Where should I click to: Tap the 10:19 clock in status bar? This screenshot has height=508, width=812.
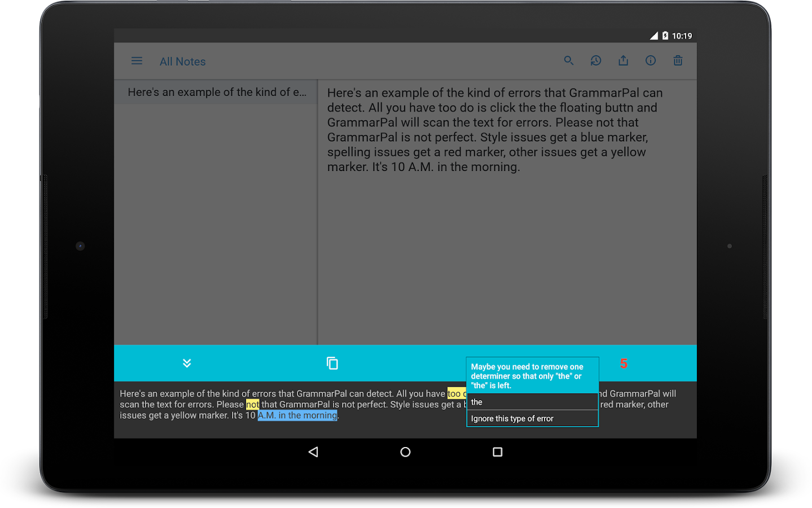point(682,36)
